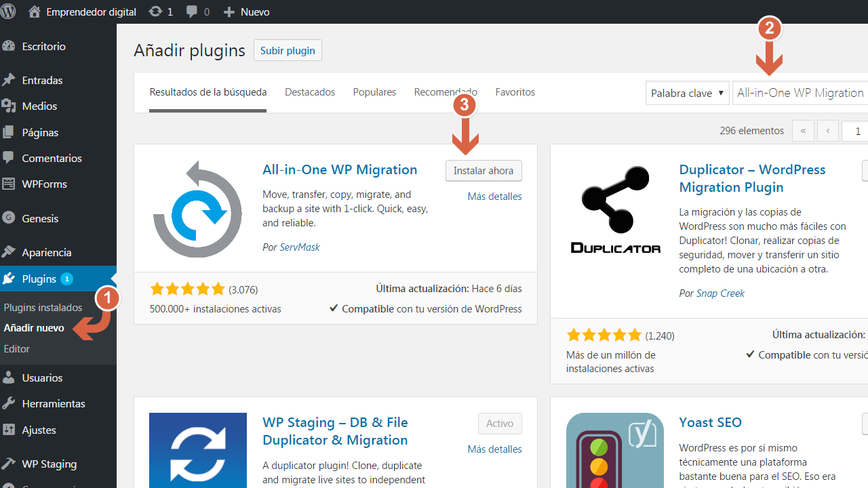Click the 296 elementos count text
The width and height of the screenshot is (868, 488).
tap(751, 131)
